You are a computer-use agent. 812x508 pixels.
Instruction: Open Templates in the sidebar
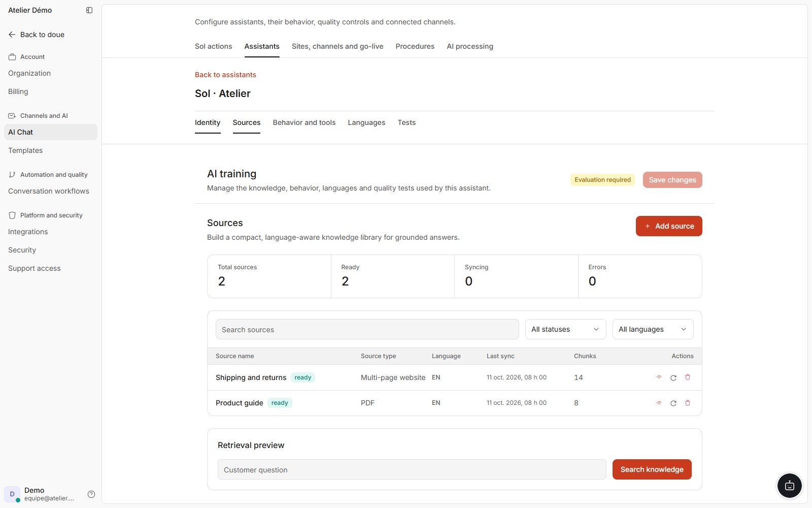pos(25,150)
